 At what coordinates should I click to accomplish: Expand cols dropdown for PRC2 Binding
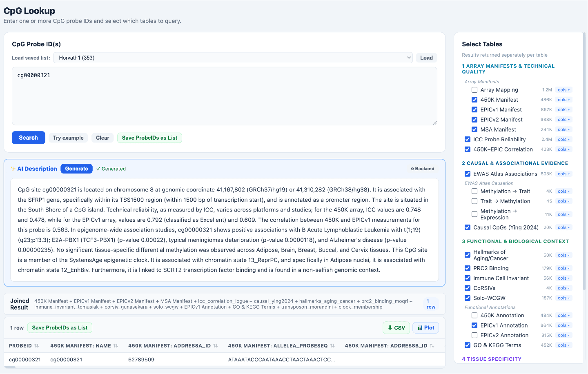(564, 268)
